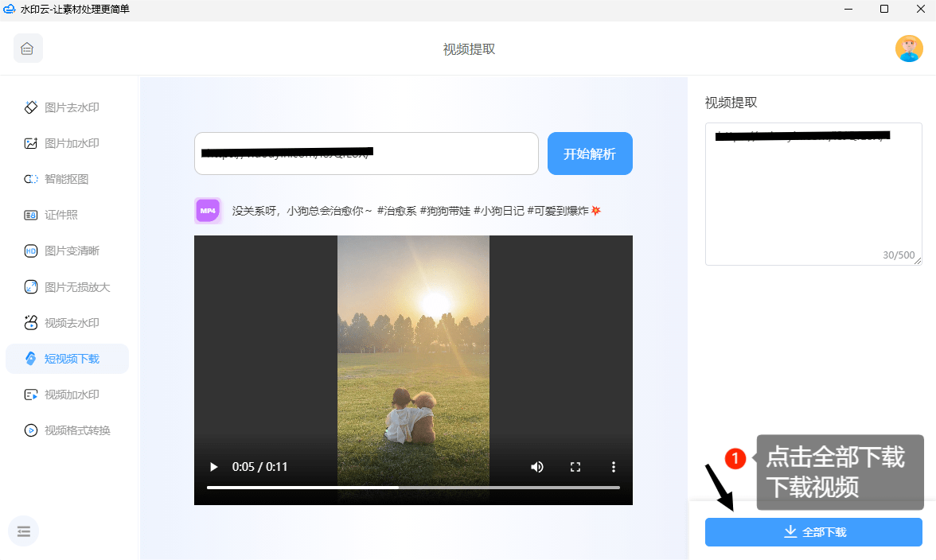Maximize the 水印云 window
Image resolution: width=936 pixels, height=560 pixels.
[884, 9]
